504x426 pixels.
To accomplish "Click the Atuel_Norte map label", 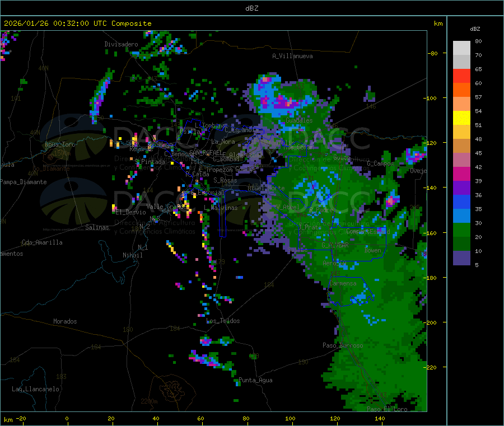I will [266, 188].
